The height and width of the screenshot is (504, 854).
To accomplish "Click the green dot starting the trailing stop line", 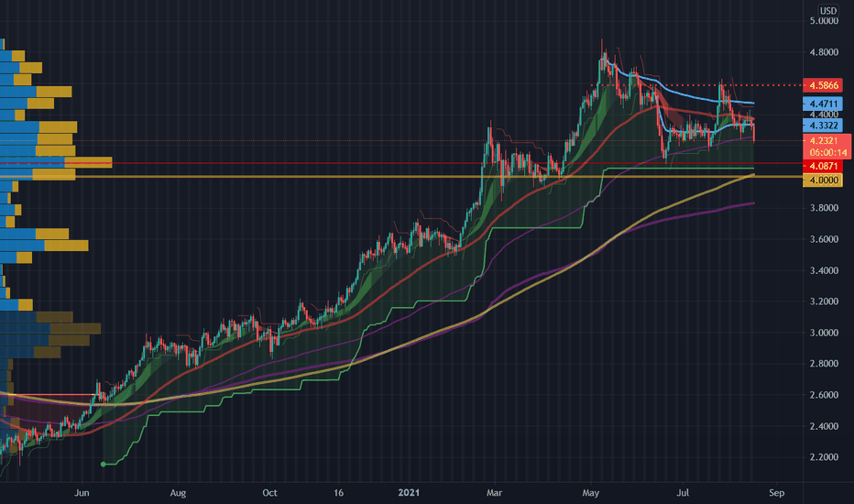I will tap(104, 465).
